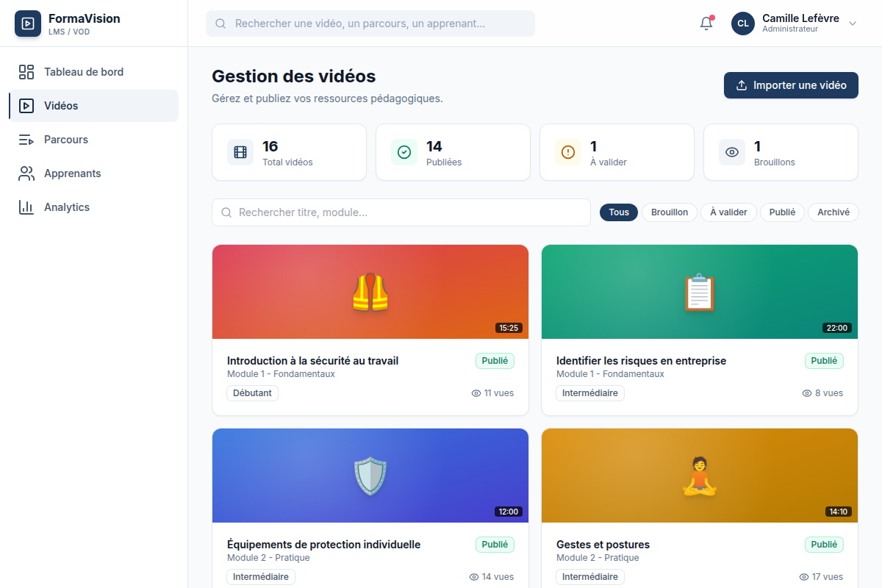Click the Débutant level tag
This screenshot has width=882, height=588.
252,393
